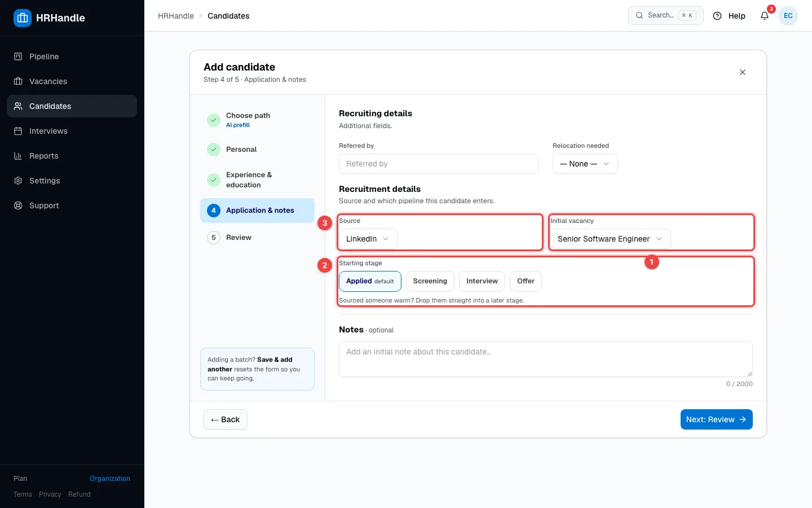Open the Initial vacancy dropdown
Image resolution: width=812 pixels, height=508 pixels.
pyautogui.click(x=610, y=239)
